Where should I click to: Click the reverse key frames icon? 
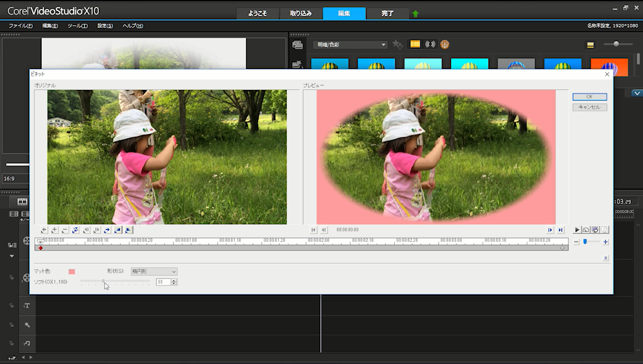(75, 230)
